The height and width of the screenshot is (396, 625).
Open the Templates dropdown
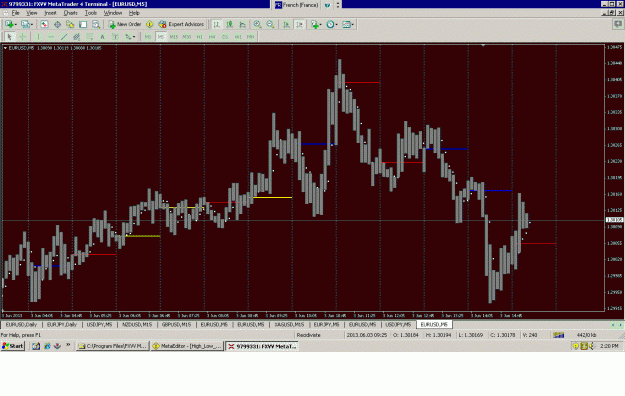[x=348, y=24]
